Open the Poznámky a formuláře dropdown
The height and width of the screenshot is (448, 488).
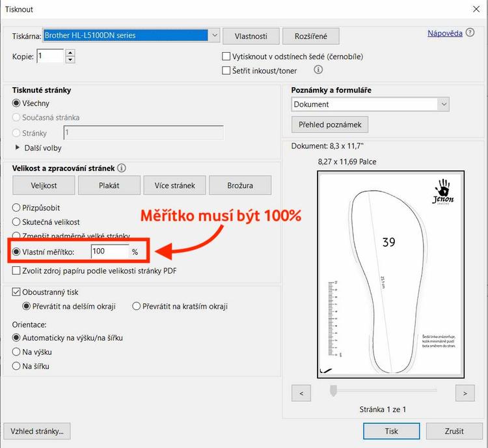coord(443,104)
